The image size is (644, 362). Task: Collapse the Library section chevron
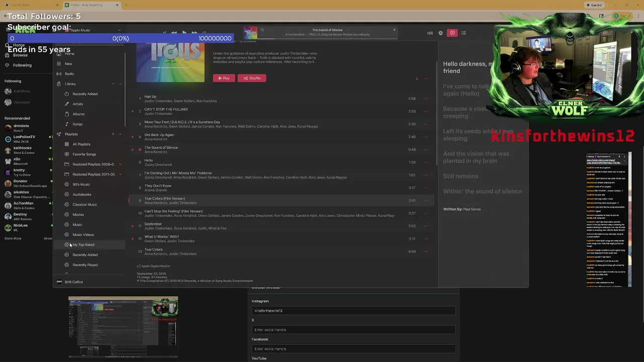(120, 84)
